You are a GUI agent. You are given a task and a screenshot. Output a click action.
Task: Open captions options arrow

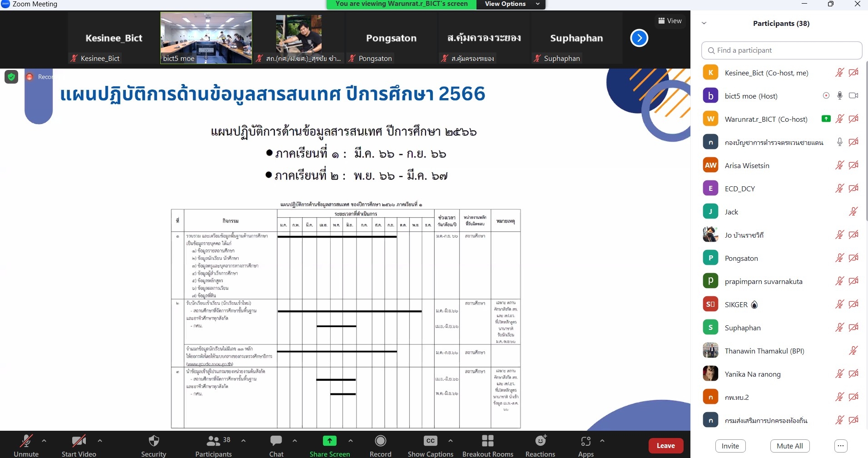coord(451,441)
